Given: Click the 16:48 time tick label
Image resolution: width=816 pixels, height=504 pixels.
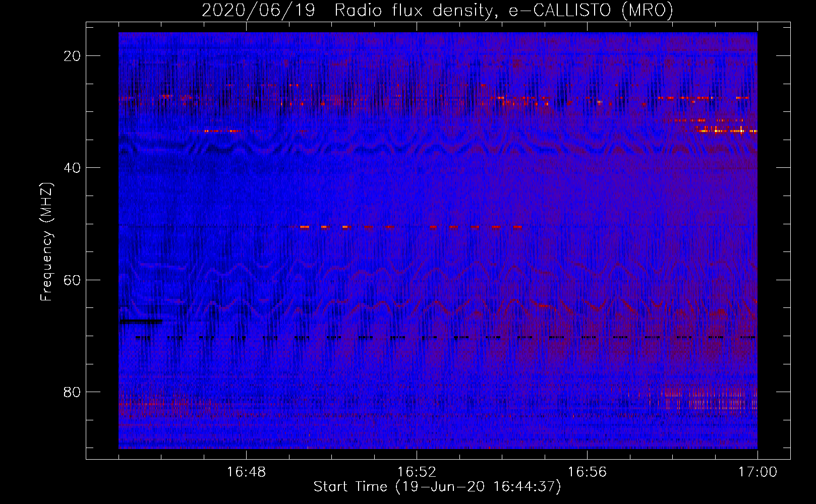Looking at the screenshot, I should click(246, 472).
